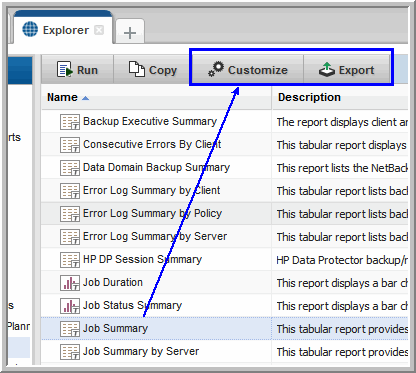Sort by the Name column arrow
The width and height of the screenshot is (416, 373).
tap(85, 98)
